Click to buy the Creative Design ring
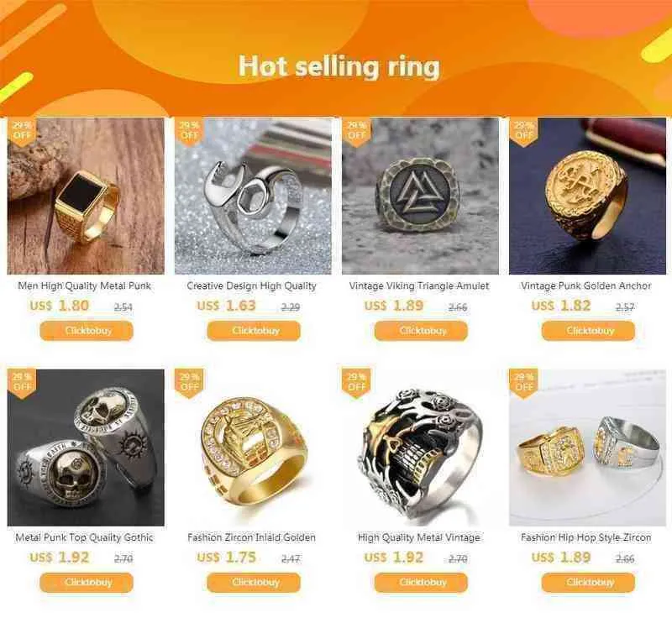 [254, 331]
